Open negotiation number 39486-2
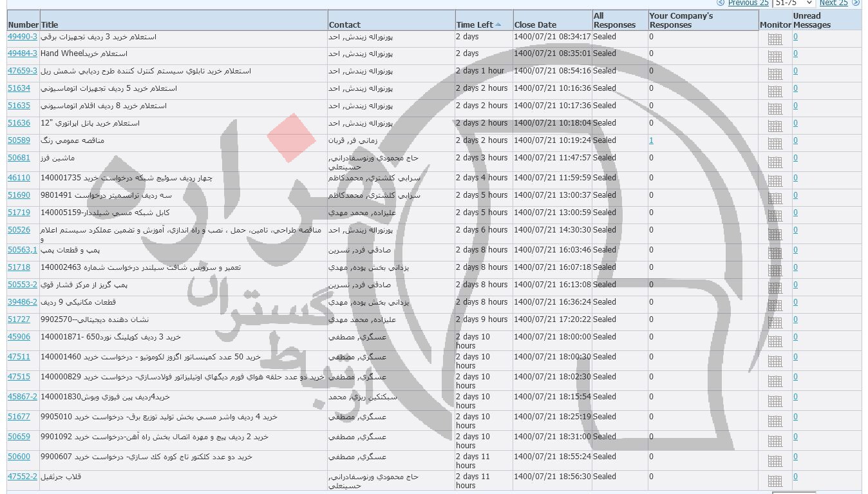The height and width of the screenshot is (494, 868). click(x=23, y=302)
